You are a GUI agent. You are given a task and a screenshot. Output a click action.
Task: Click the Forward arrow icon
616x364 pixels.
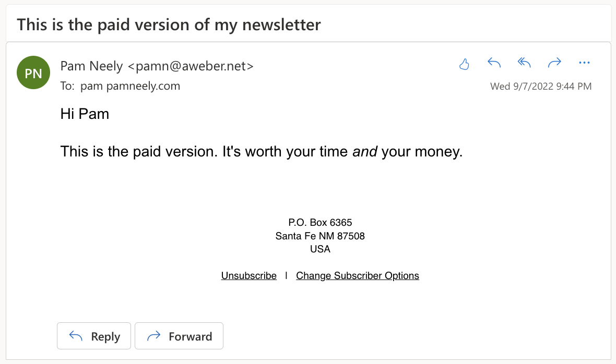(554, 63)
